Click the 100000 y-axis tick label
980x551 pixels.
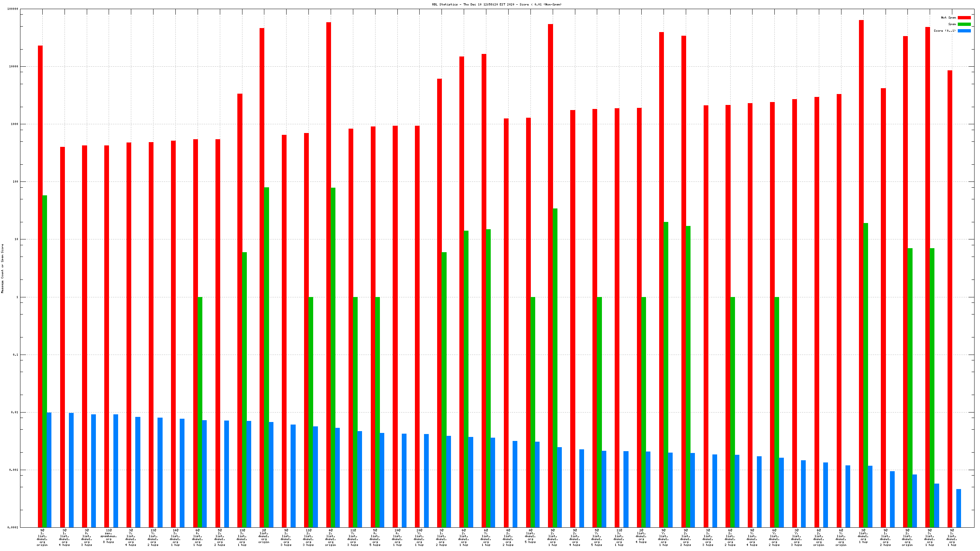click(x=13, y=9)
